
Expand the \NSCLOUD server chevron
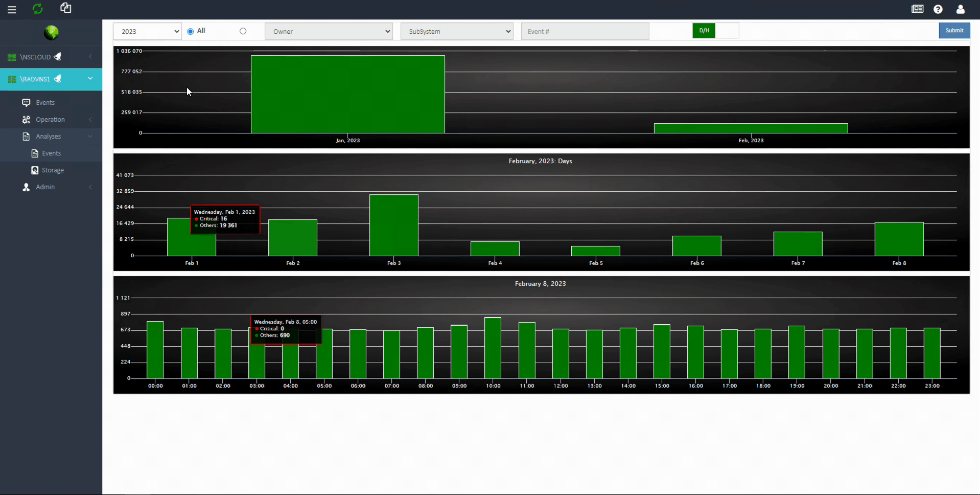click(90, 57)
